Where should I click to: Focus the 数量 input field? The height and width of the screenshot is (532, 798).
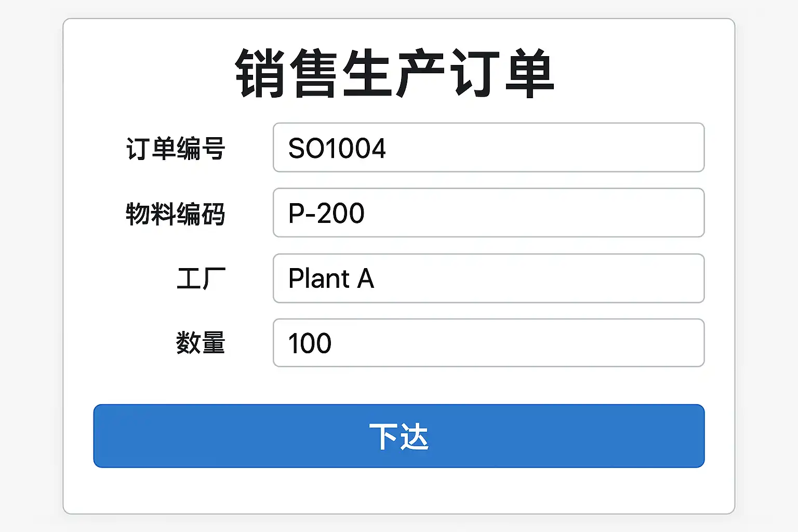(488, 343)
